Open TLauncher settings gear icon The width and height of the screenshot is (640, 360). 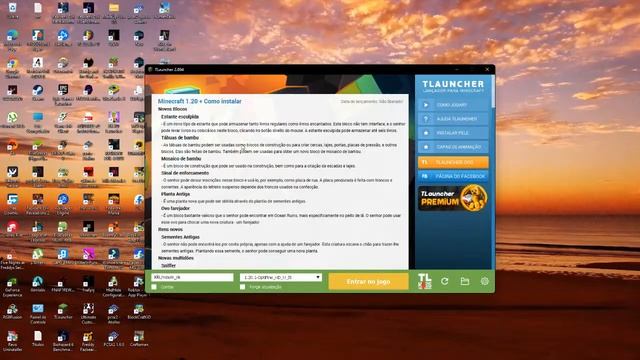[x=484, y=281]
